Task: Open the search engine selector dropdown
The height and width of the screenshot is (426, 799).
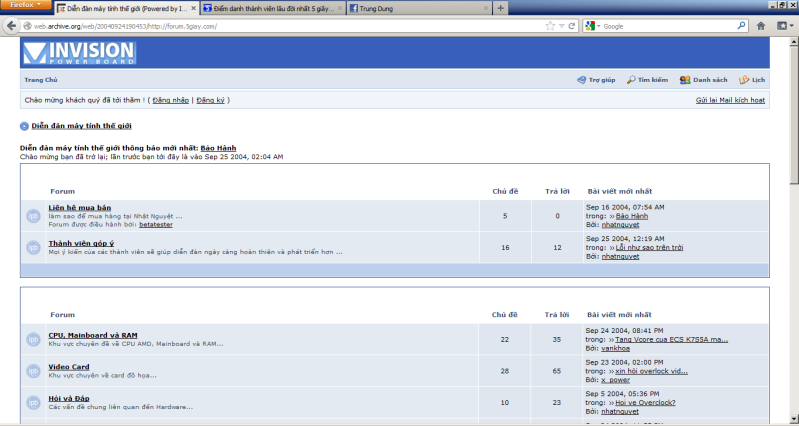Action: tap(594, 26)
